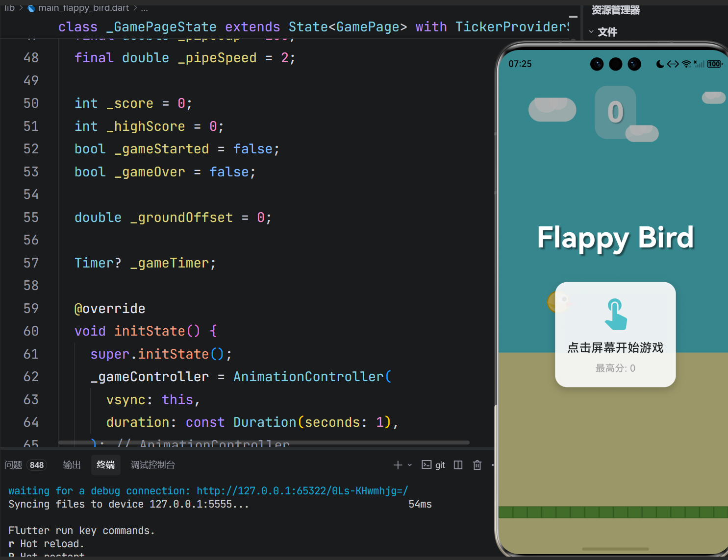The image size is (728, 560).
Task: Click the r Hot reload terminal line
Action: point(46,544)
